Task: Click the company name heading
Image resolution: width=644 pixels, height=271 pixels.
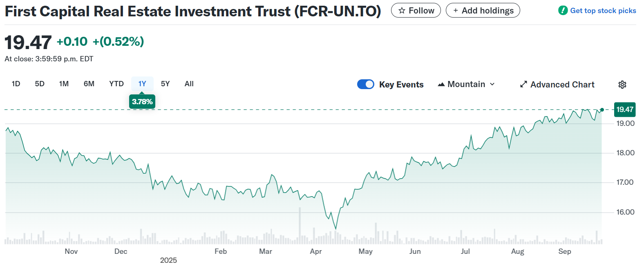Action: pyautogui.click(x=193, y=11)
